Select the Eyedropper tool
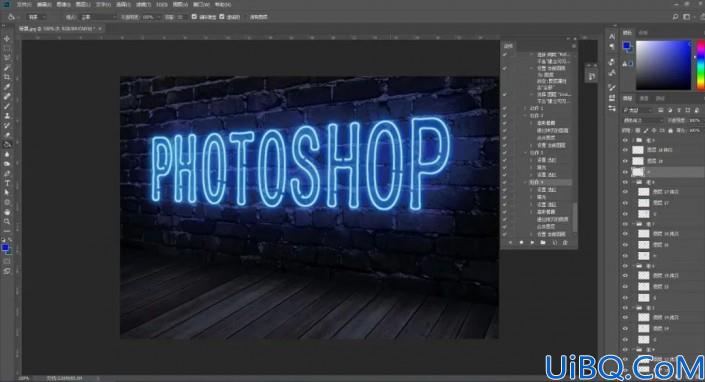This screenshot has height=382, width=705. (7, 87)
